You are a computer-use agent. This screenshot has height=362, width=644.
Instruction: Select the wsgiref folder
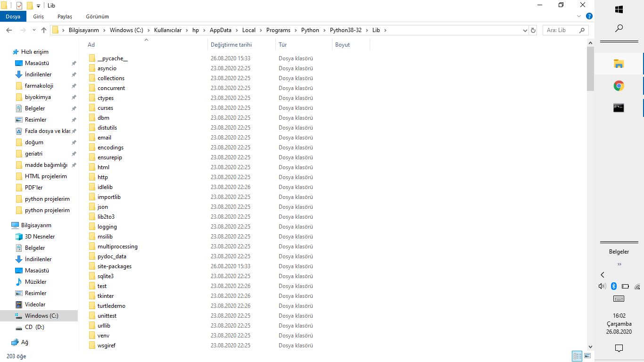(107, 346)
